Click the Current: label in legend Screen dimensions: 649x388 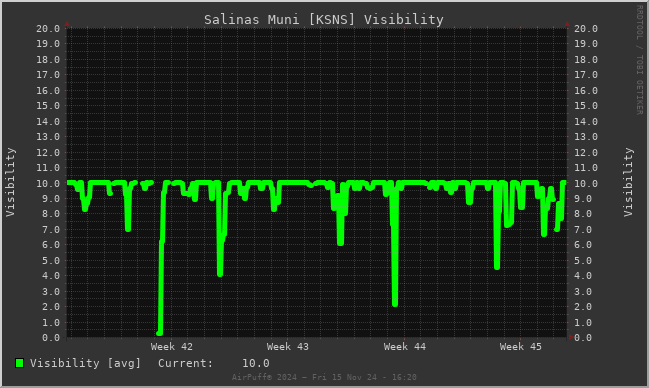click(185, 363)
